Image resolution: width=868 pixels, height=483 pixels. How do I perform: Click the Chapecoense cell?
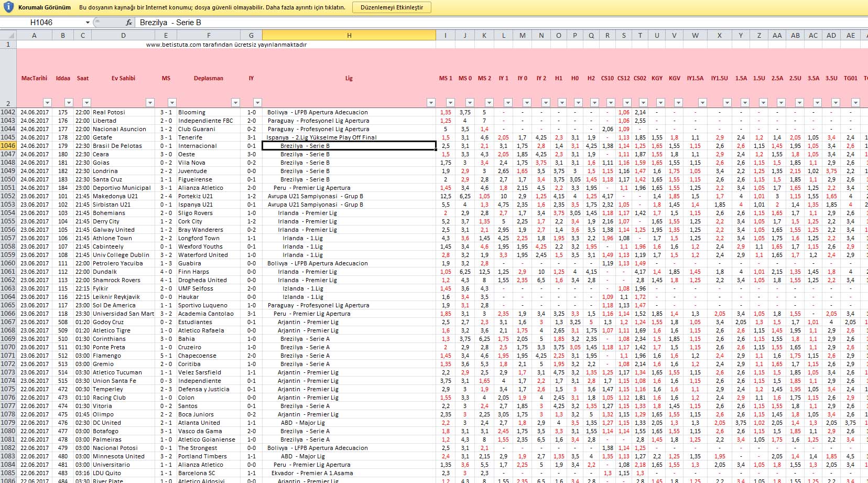tap(209, 356)
